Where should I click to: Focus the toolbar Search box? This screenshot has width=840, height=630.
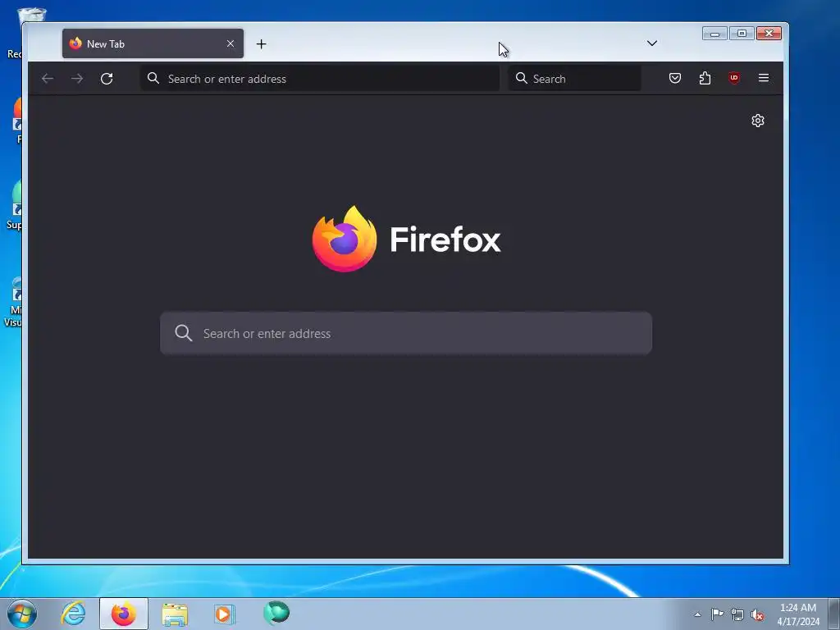point(574,79)
